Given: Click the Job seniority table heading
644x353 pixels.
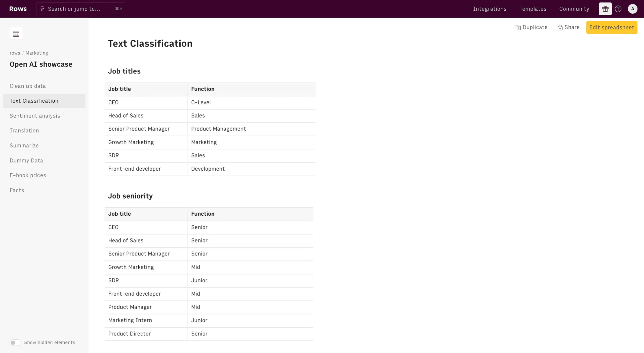Looking at the screenshot, I should 130,196.
